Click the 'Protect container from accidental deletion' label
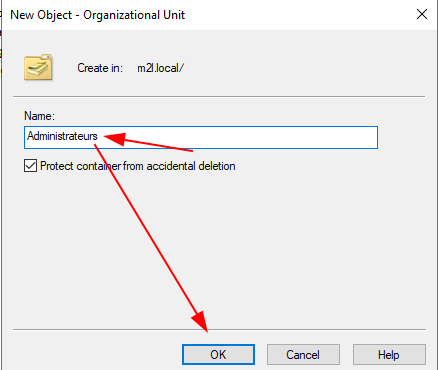Image resolution: width=438 pixels, height=370 pixels. (x=138, y=166)
